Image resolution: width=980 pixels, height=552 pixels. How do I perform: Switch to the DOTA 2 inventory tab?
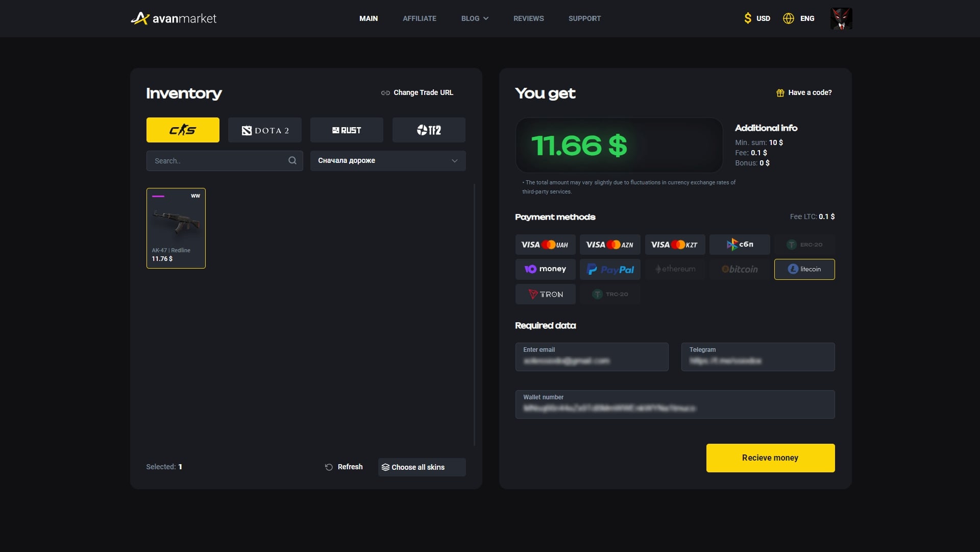(264, 130)
